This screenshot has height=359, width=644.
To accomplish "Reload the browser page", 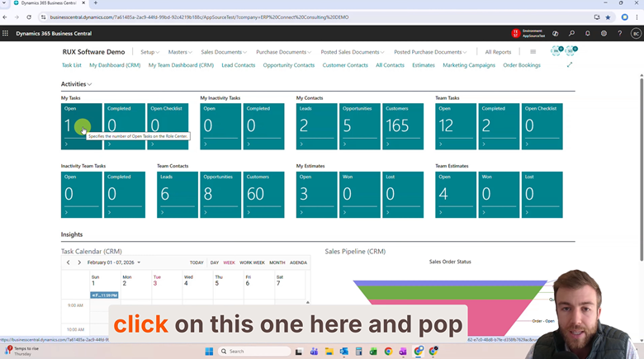I will click(29, 17).
